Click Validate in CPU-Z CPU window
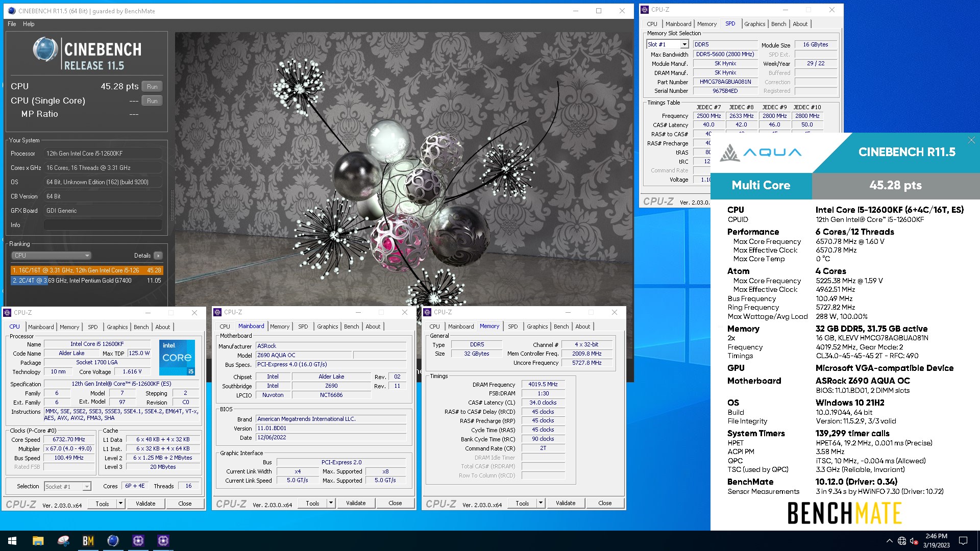 [x=145, y=504]
